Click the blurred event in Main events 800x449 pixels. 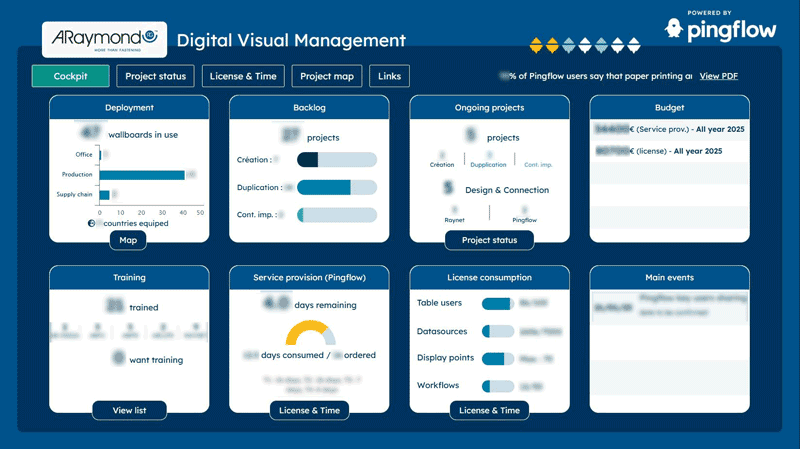669,306
